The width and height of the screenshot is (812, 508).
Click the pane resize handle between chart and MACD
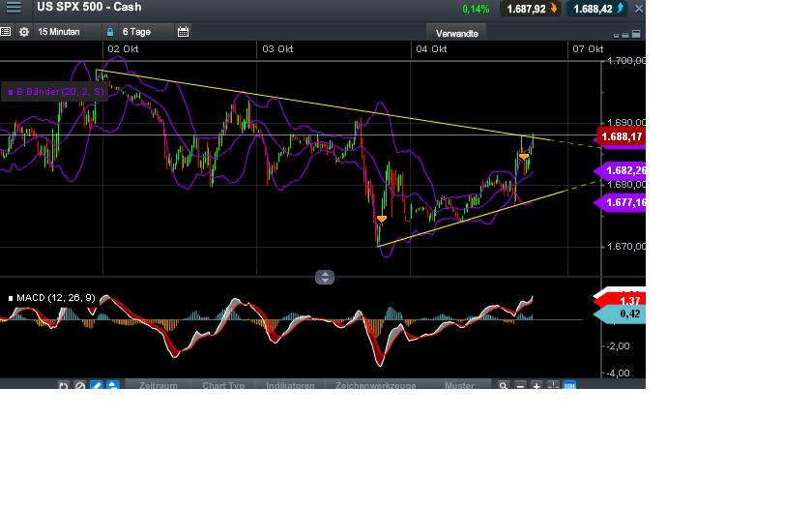[325, 278]
